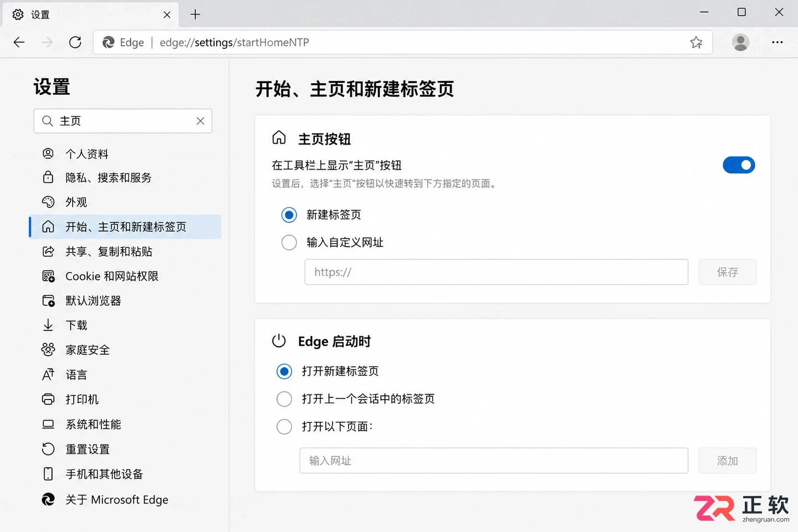This screenshot has height=532, width=798.
Task: Click the https:// custom URL field
Action: pos(497,272)
